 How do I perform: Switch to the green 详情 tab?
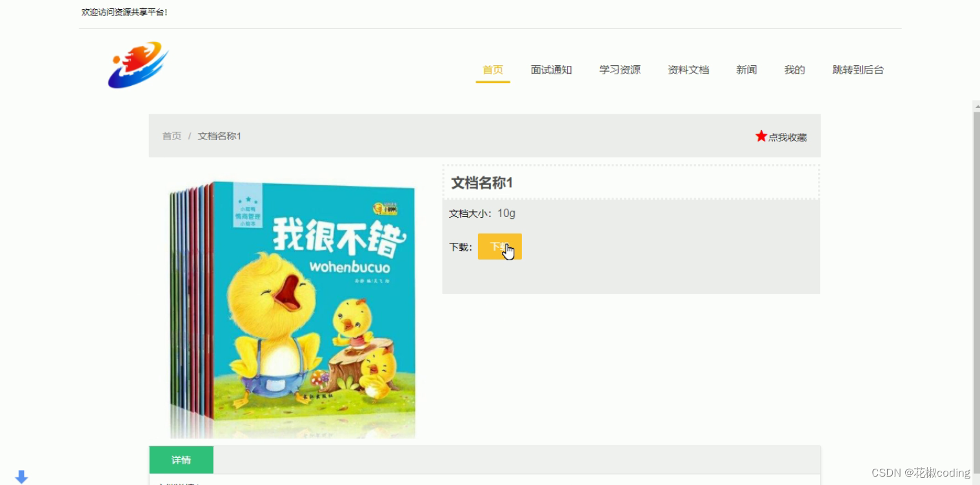click(181, 459)
